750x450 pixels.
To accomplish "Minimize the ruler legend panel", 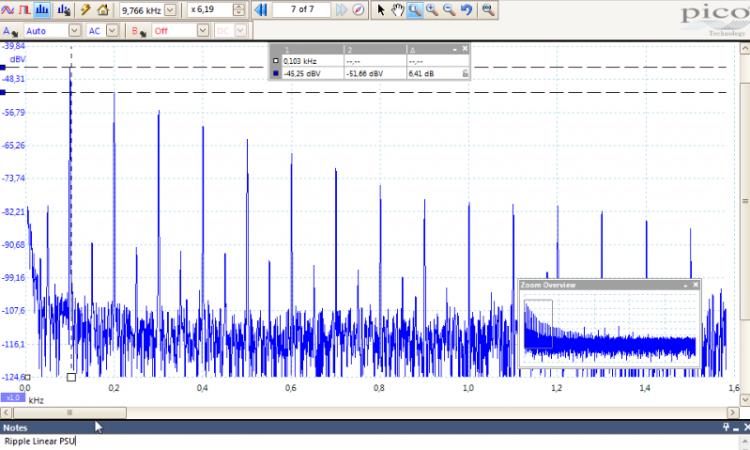I will 455,49.
